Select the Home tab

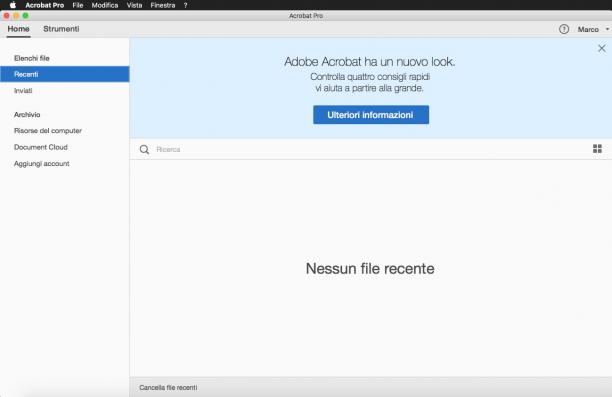click(18, 29)
